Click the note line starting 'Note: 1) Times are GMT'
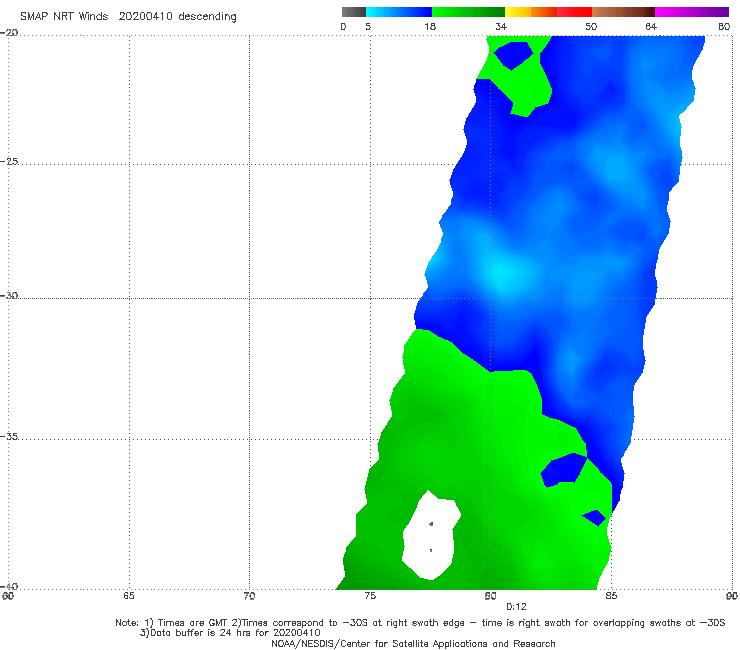The image size is (740, 650). click(x=420, y=623)
